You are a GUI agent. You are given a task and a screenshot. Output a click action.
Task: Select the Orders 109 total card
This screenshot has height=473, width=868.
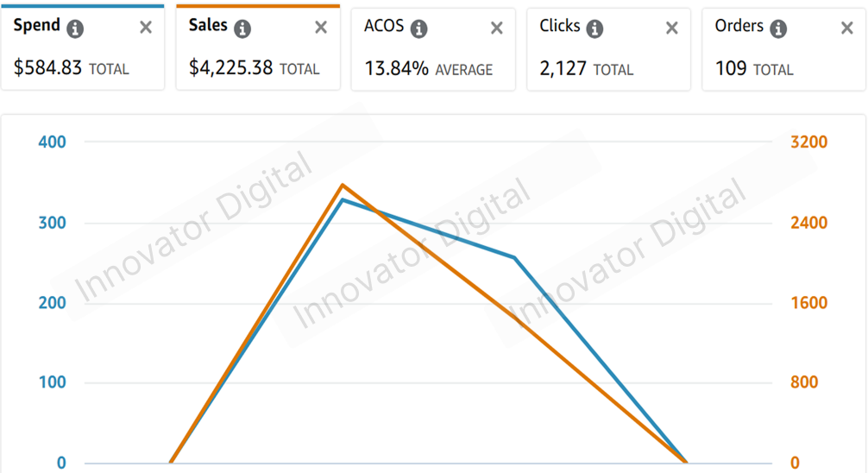783,48
